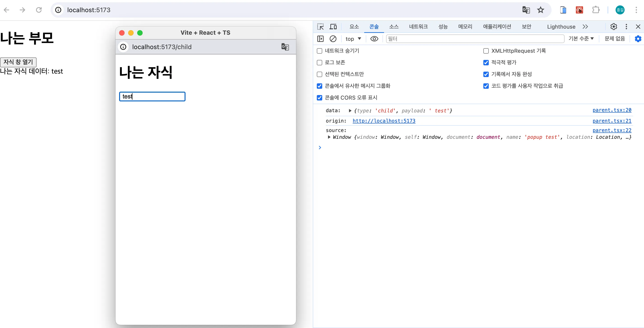Uncheck the 적극적 평가 checkbox
Screen dimensions: 644x328
[486, 63]
